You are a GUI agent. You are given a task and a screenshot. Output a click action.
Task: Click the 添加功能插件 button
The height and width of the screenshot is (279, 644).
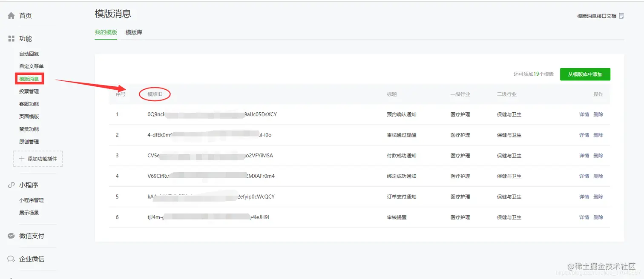tap(38, 159)
